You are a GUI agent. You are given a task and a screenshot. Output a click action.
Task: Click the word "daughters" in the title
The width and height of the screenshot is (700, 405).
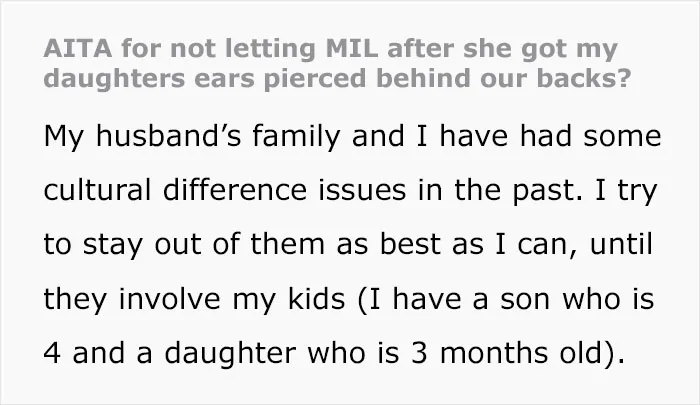click(x=114, y=79)
